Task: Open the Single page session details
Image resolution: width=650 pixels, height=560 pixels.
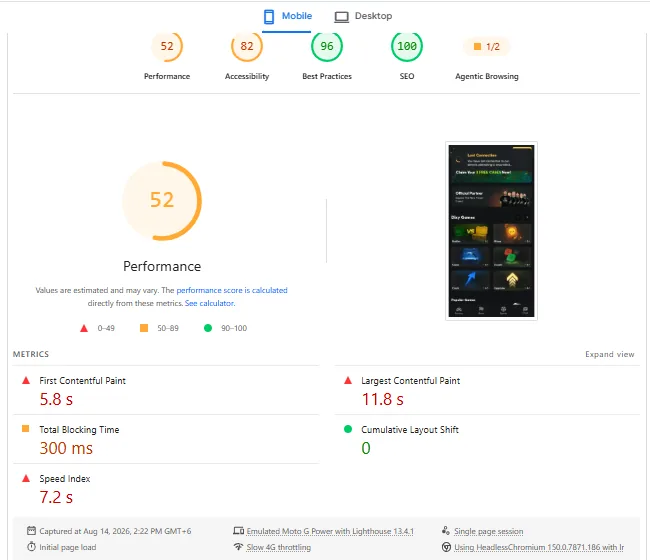Action: pyautogui.click(x=489, y=531)
